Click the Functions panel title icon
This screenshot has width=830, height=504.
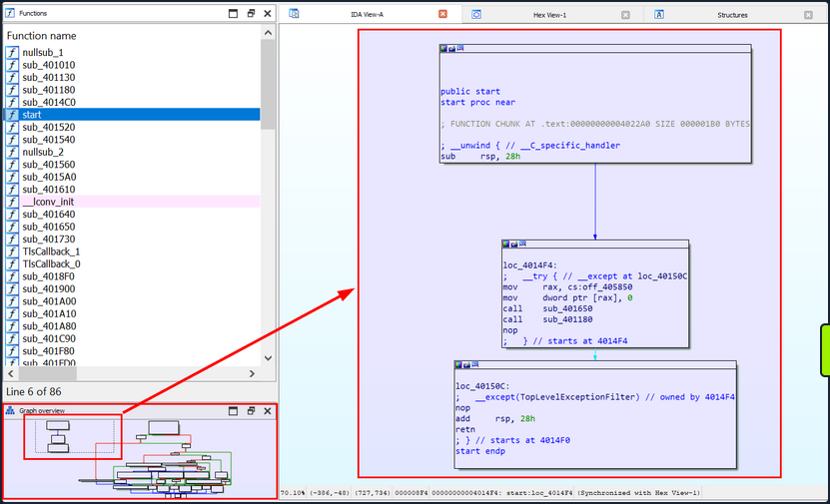coord(10,13)
